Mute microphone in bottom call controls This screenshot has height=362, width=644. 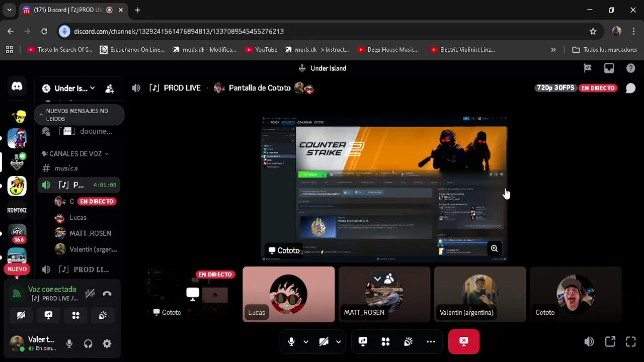(291, 342)
